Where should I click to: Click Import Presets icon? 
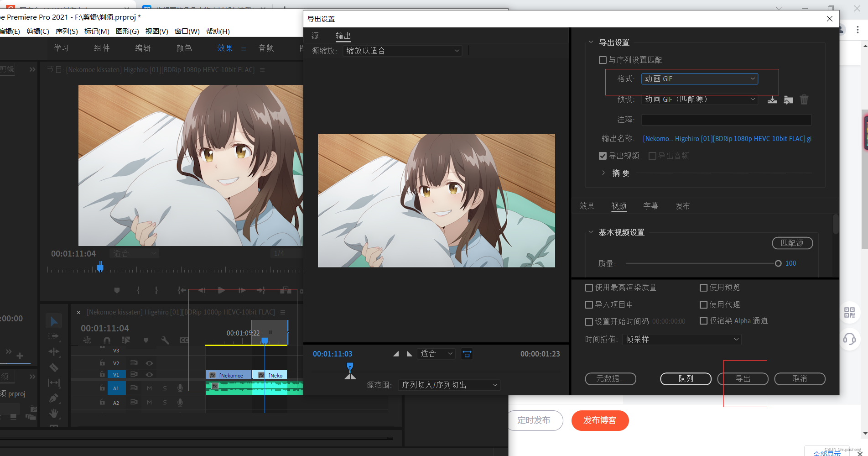[788, 100]
